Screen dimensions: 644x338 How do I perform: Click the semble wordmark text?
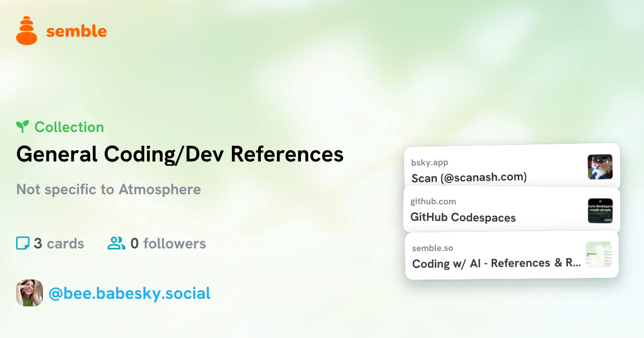(x=77, y=31)
